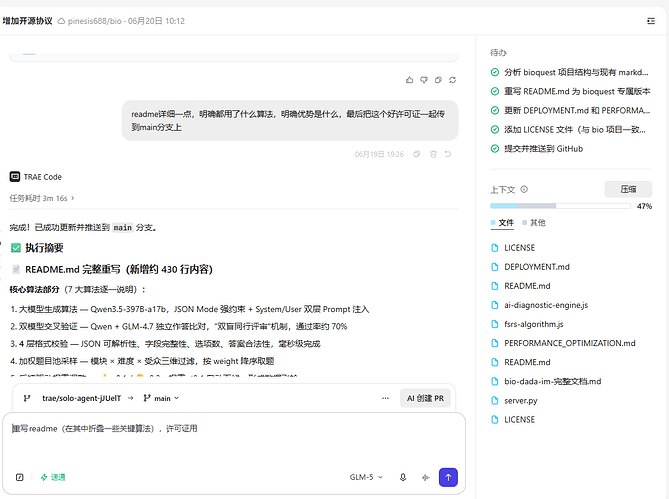This screenshot has width=669, height=499.
Task: Click the check mark for 添加 LICENSE 文件
Action: 495,130
